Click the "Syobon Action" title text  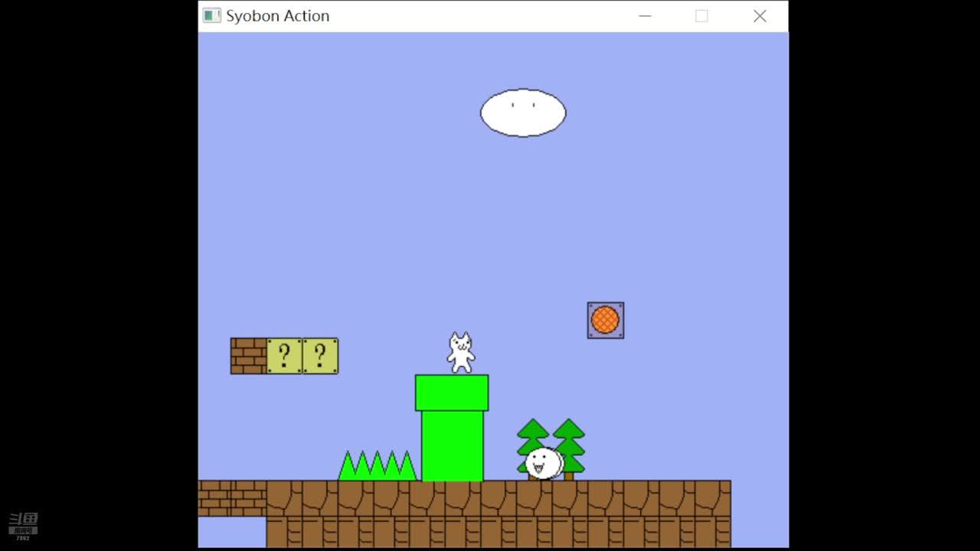pos(277,16)
